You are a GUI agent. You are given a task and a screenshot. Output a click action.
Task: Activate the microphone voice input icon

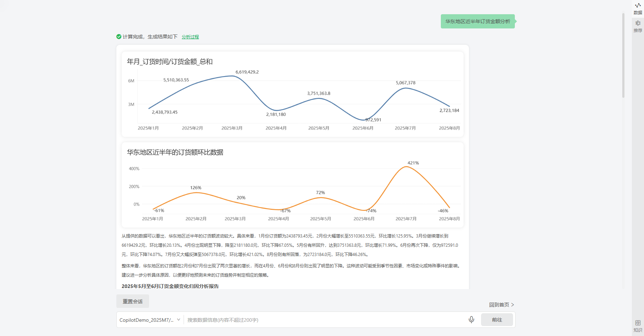[x=471, y=320]
